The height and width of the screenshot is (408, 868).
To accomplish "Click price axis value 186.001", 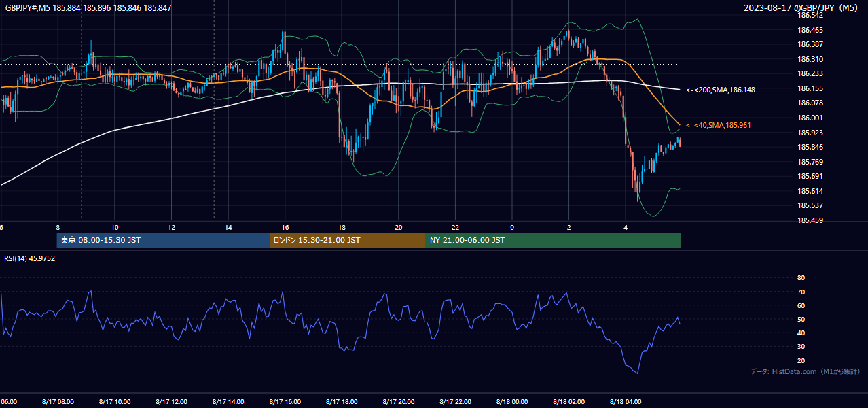I will tap(810, 118).
